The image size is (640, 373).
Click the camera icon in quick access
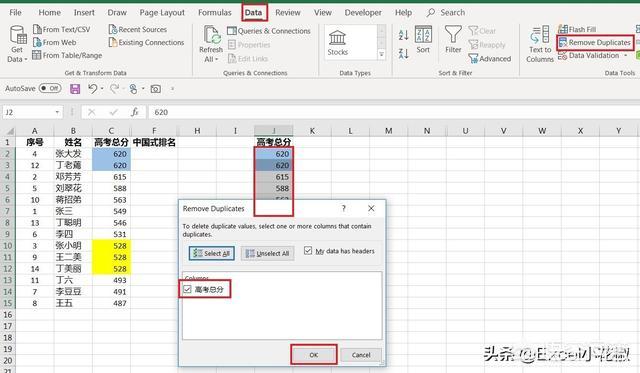point(156,89)
